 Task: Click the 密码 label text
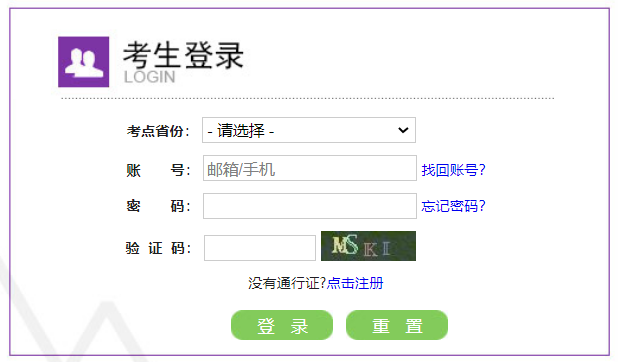158,206
